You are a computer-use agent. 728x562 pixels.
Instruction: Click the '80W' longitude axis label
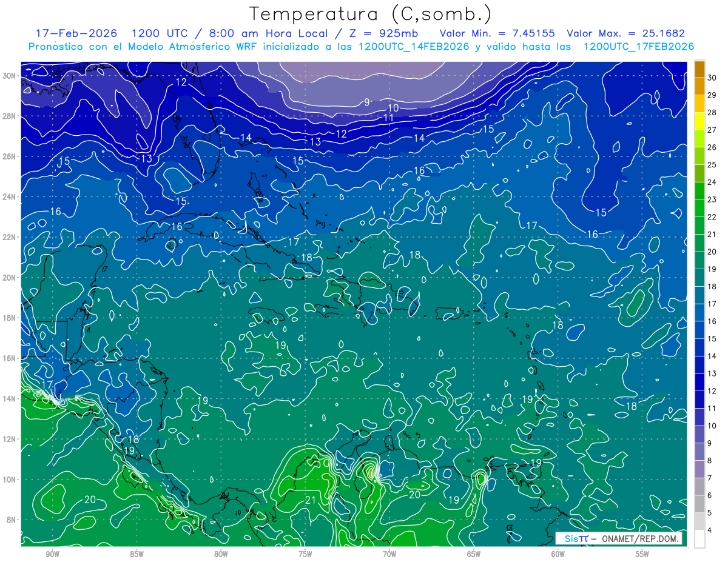point(221,554)
